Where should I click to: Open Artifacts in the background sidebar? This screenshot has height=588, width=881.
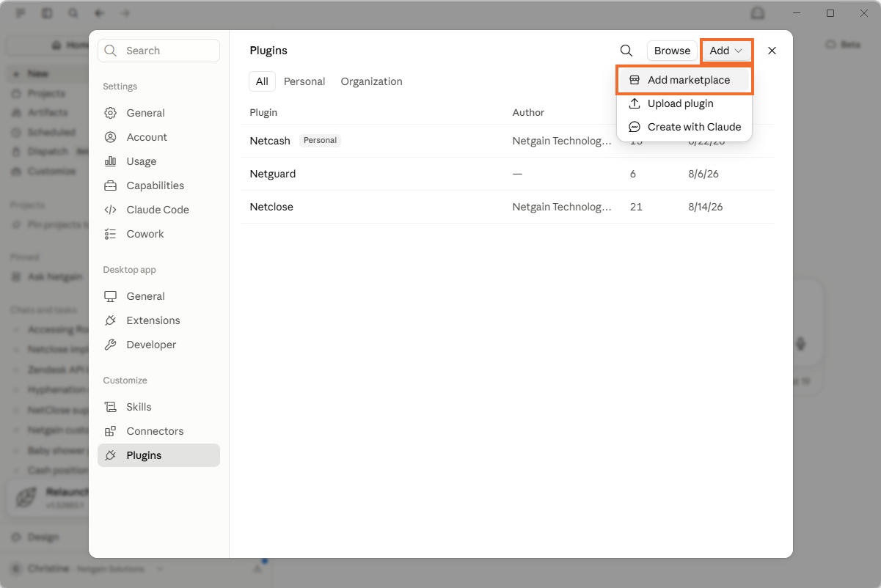click(x=48, y=112)
